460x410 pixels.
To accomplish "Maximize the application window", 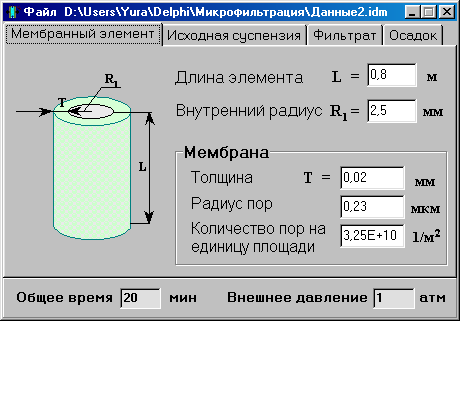I will 428,12.
